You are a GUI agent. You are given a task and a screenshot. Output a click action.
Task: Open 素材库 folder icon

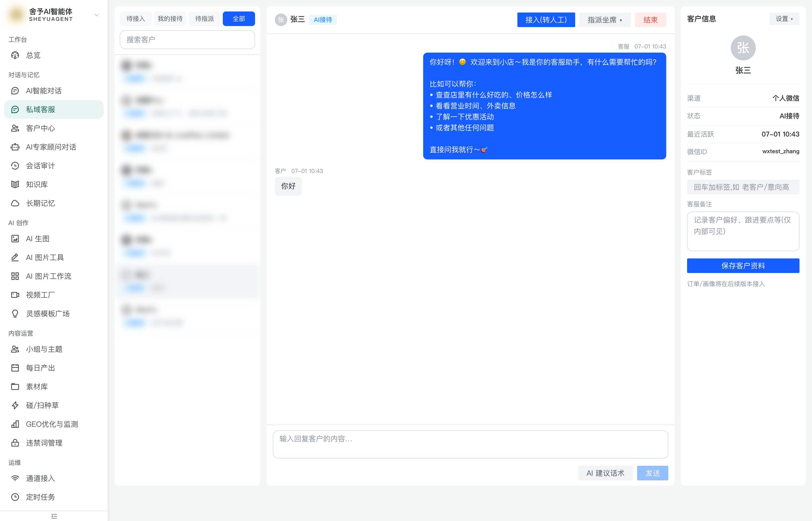click(15, 387)
